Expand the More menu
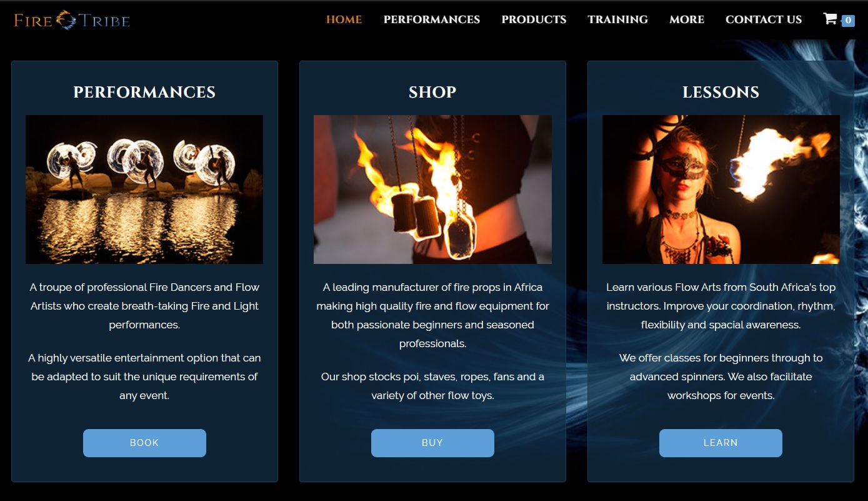Screen dimensions: 868x501 click(x=687, y=19)
